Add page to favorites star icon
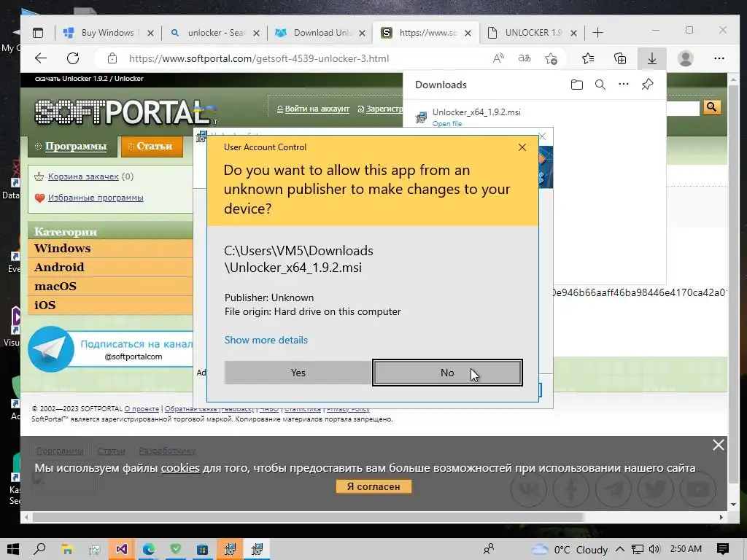Screen dimensions: 747x560 point(551,58)
